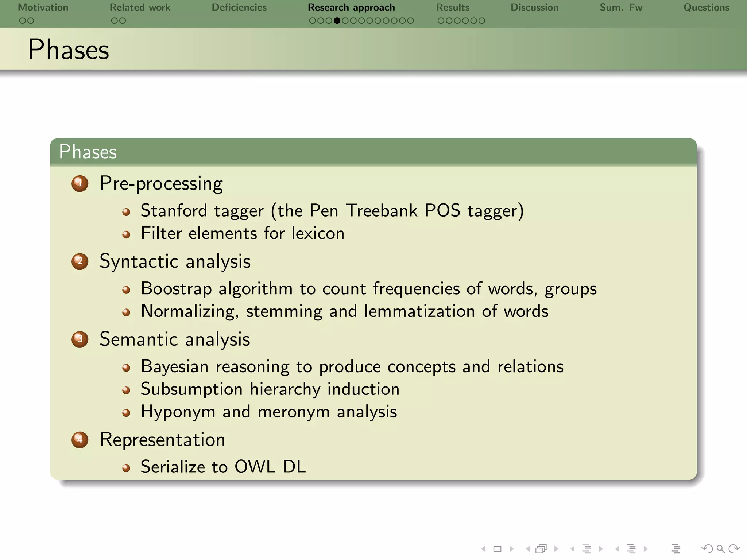Click numbered bullet 2 beside Syntactic analysis
This screenshot has width=747, height=560.
pyautogui.click(x=80, y=261)
